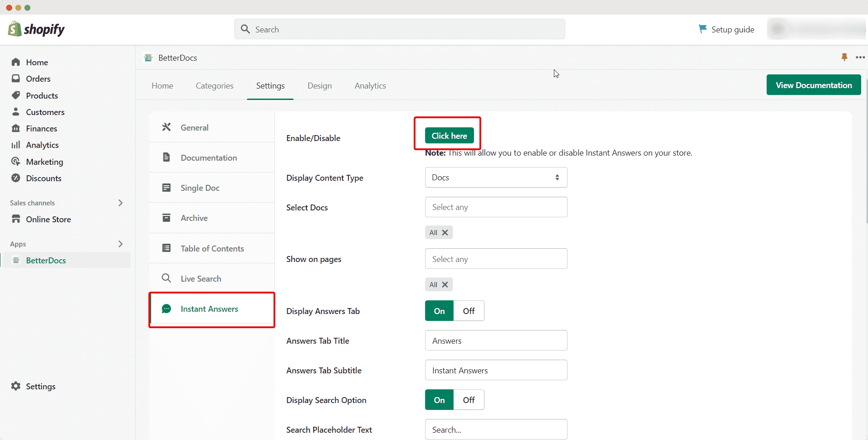Click the search magnifier icon in top bar

point(245,29)
